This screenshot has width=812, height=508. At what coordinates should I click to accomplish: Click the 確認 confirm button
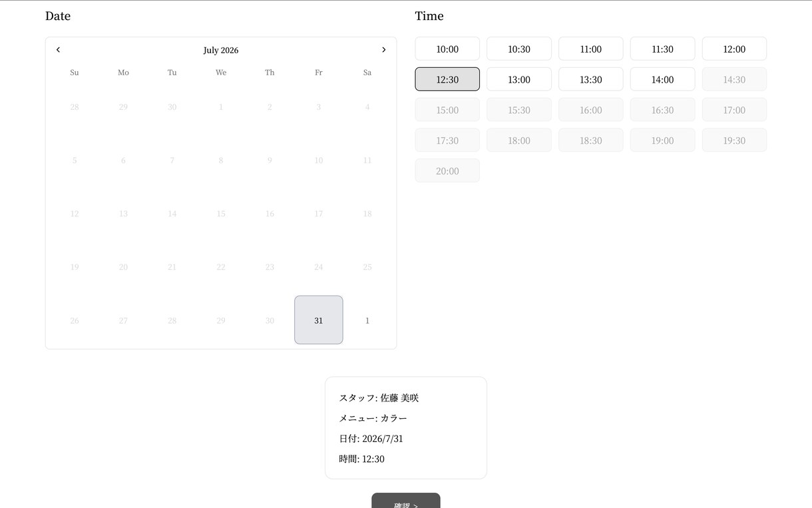406,501
